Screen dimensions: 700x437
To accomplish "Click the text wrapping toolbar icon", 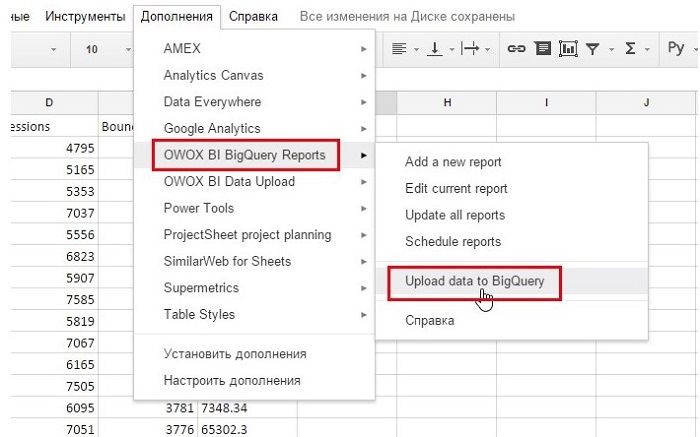I will 470,48.
